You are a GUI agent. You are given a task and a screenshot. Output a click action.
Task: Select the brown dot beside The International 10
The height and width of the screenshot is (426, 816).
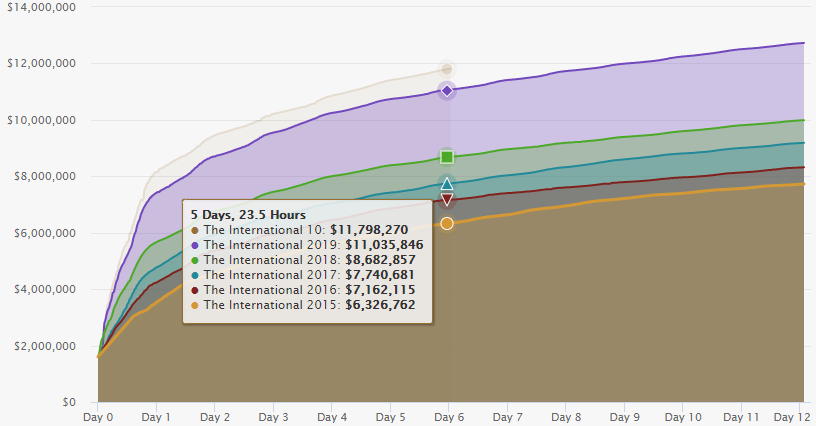pos(195,230)
